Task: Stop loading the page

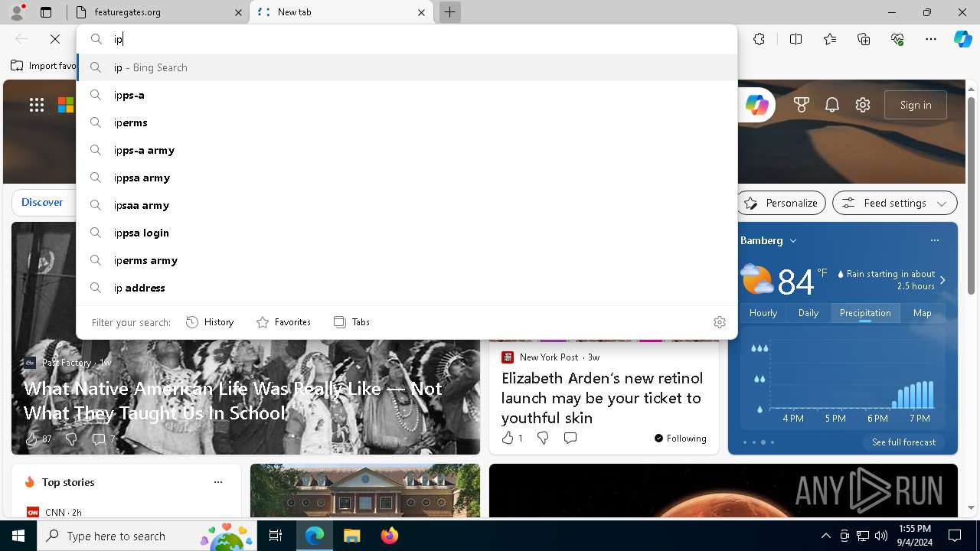Action: click(x=55, y=39)
